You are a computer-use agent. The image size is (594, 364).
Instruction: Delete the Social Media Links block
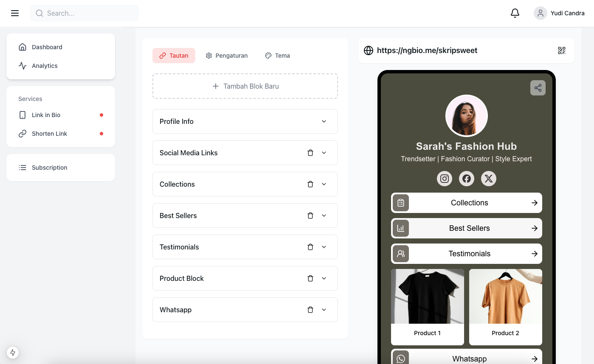(310, 153)
